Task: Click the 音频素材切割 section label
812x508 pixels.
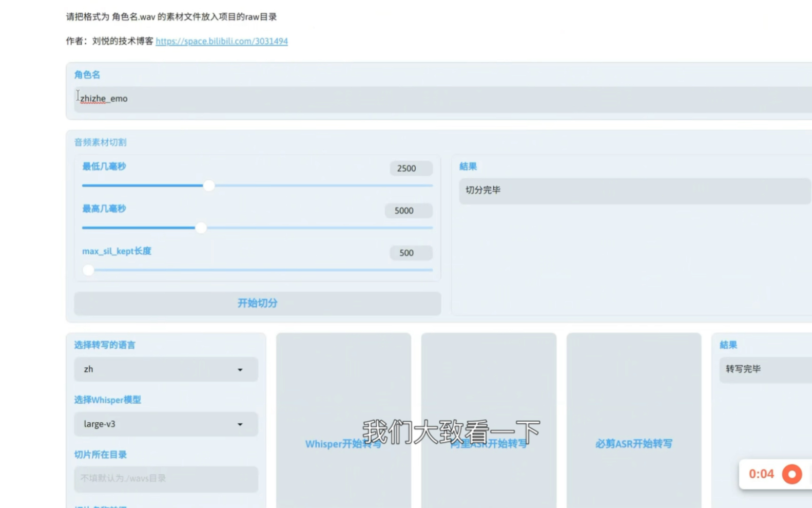Action: (x=100, y=142)
